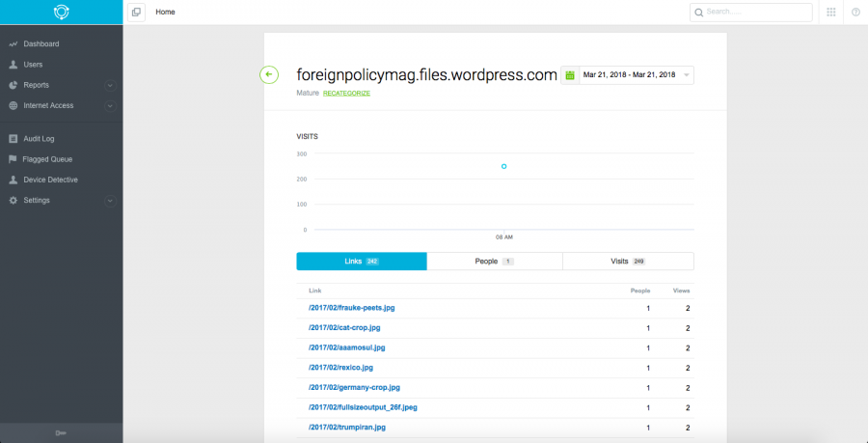Open the /2017/02/aaamosul.jpg link
This screenshot has width=868, height=443.
tap(346, 347)
